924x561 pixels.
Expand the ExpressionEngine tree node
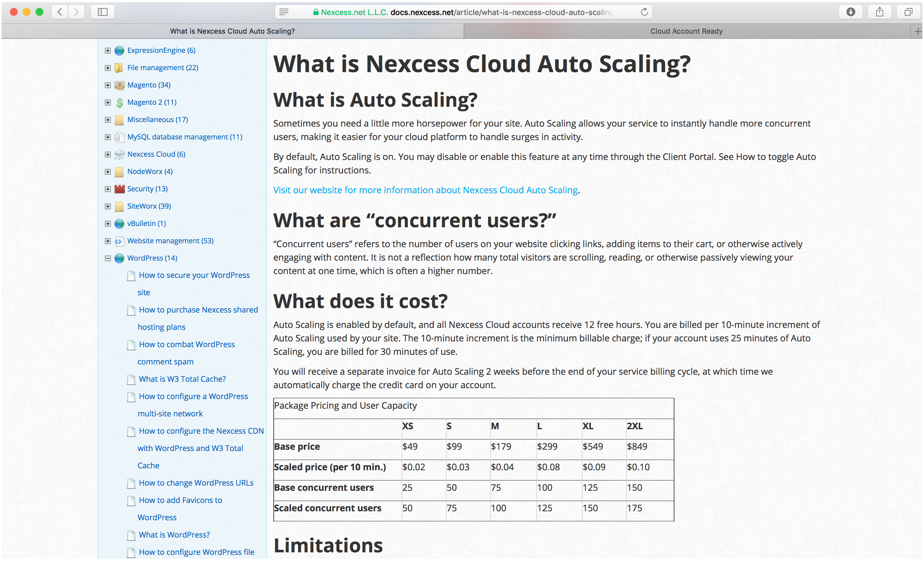[x=107, y=51]
